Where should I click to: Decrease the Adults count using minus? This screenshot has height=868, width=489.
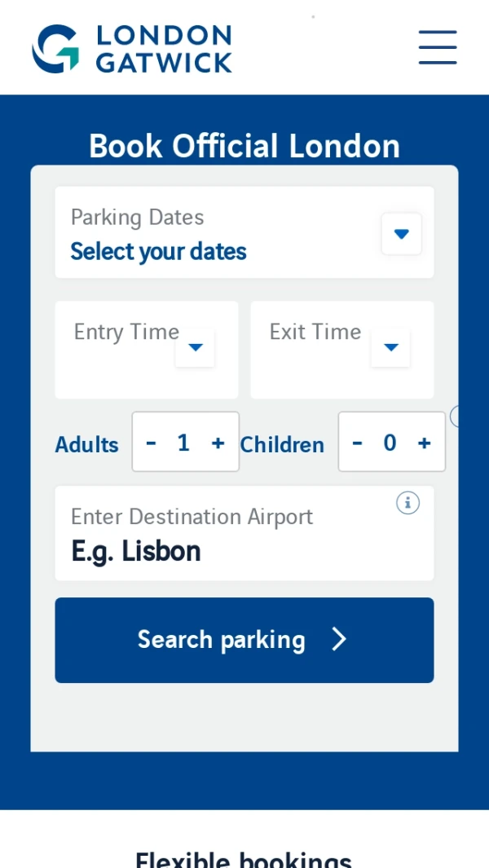[151, 443]
